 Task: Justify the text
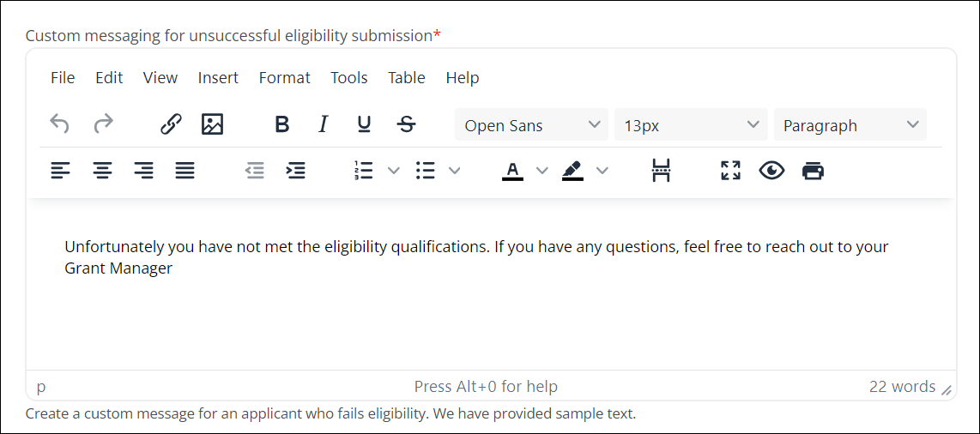coord(185,170)
